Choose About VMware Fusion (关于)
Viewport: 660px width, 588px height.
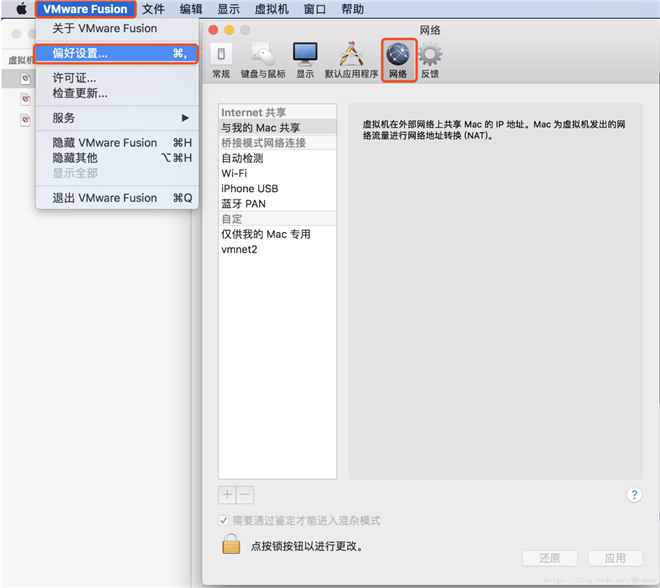click(x=117, y=29)
